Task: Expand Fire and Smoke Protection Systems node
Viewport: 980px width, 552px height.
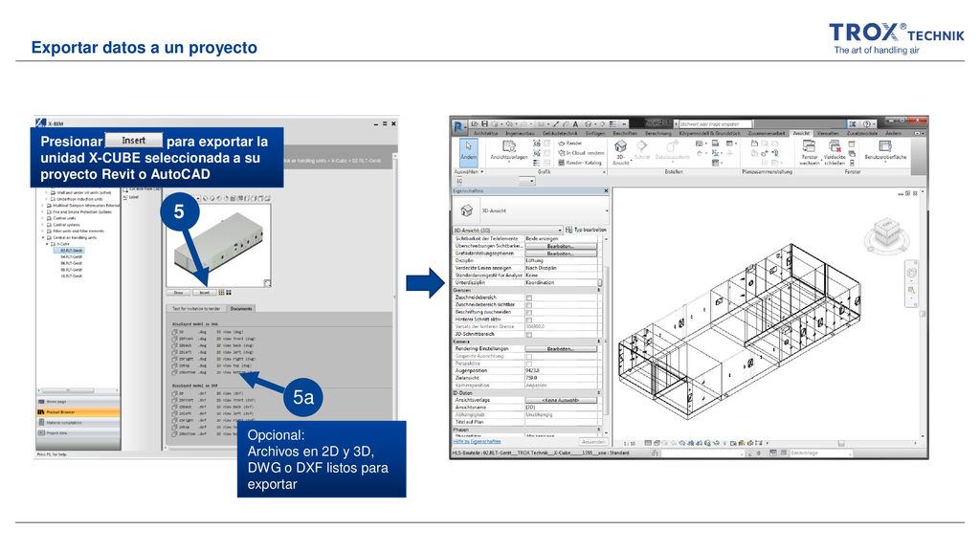Action: point(44,211)
